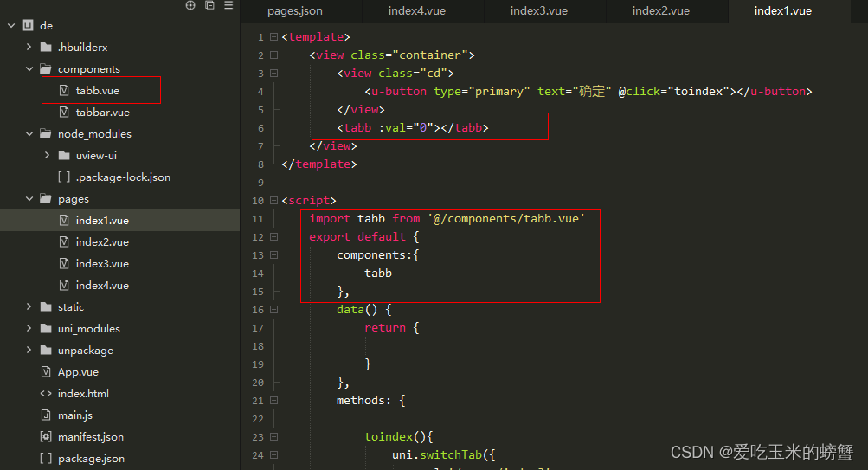Image resolution: width=868 pixels, height=470 pixels.
Task: Click the uview-ui folder icon
Action: click(64, 156)
